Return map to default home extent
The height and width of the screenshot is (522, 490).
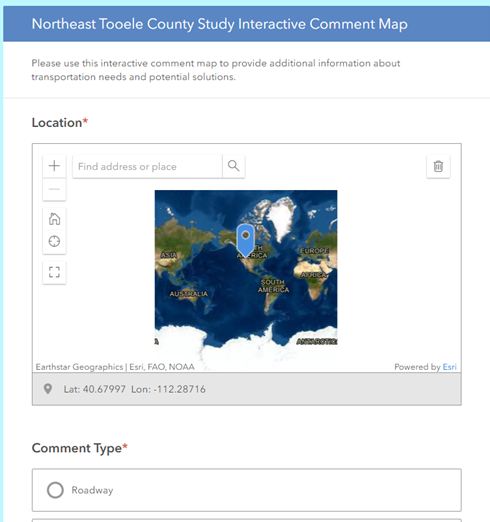pyautogui.click(x=54, y=219)
